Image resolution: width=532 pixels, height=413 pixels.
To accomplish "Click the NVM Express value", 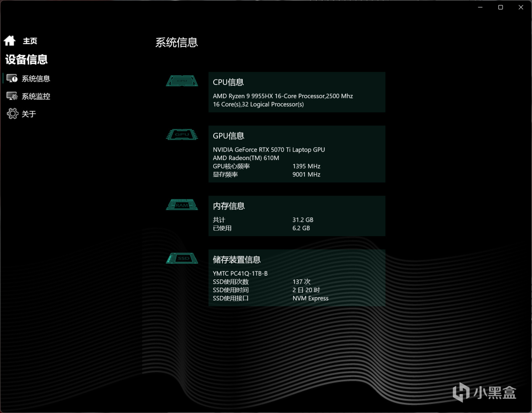I will 310,299.
